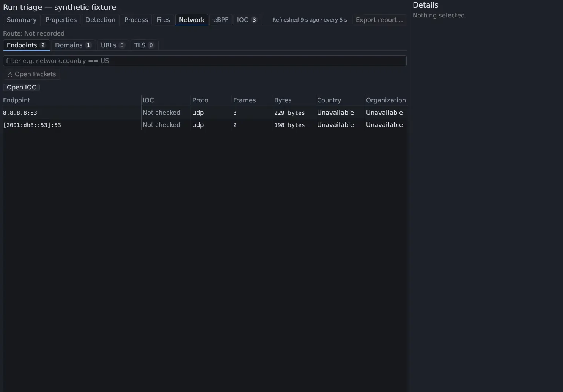Screen dimensions: 563x392
Task: Select the Endpoints sub-tab
Action: (27, 45)
